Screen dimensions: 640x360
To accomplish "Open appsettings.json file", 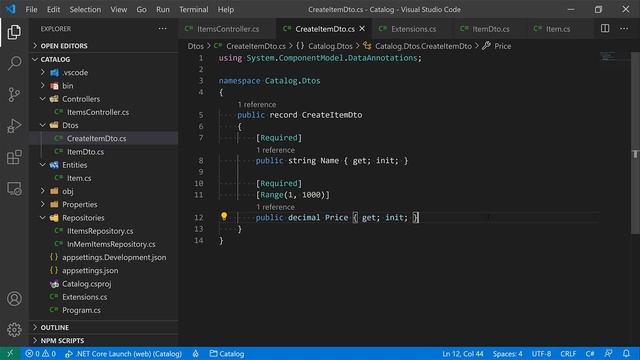I will (x=90, y=271).
